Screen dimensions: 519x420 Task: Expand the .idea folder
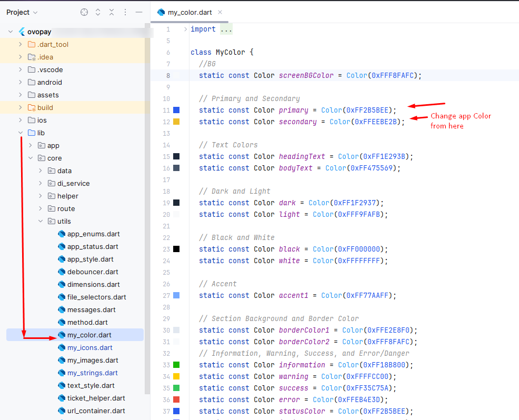(21, 57)
